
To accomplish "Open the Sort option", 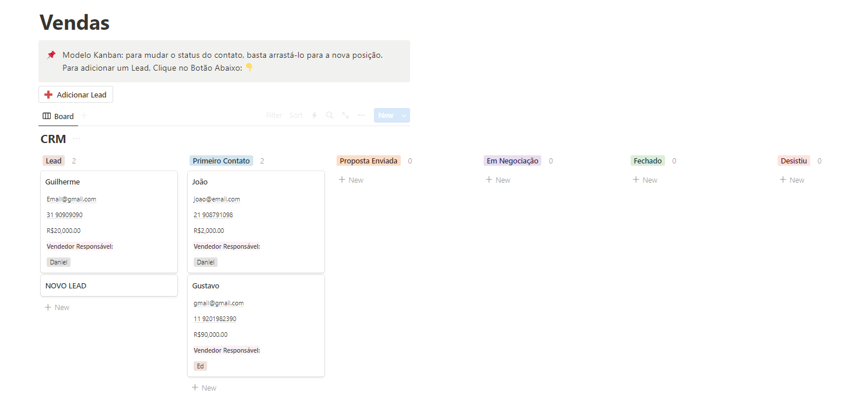I will 296,116.
